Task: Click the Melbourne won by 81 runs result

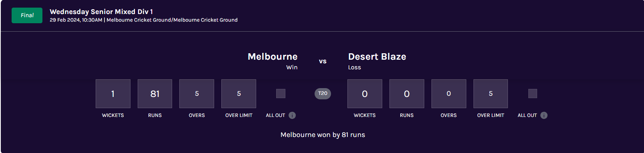Action: point(323,135)
